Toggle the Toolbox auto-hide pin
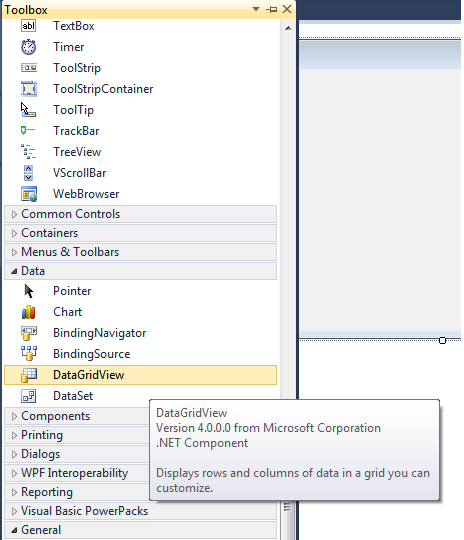This screenshot has width=464, height=540. [x=271, y=9]
